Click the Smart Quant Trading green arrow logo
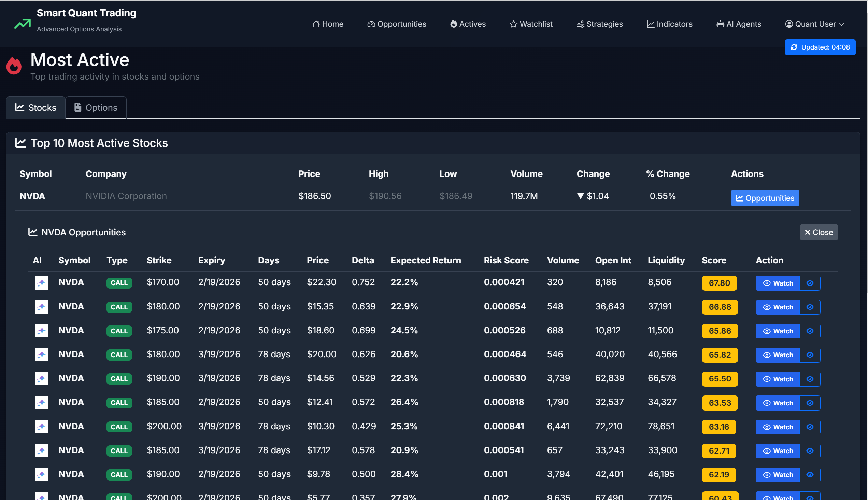 point(22,24)
